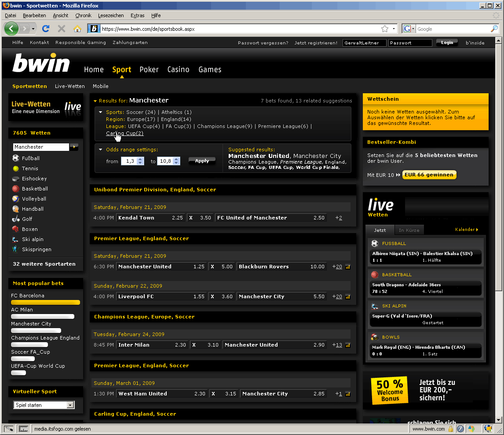Click the Carling Cup(2) league link

click(125, 133)
